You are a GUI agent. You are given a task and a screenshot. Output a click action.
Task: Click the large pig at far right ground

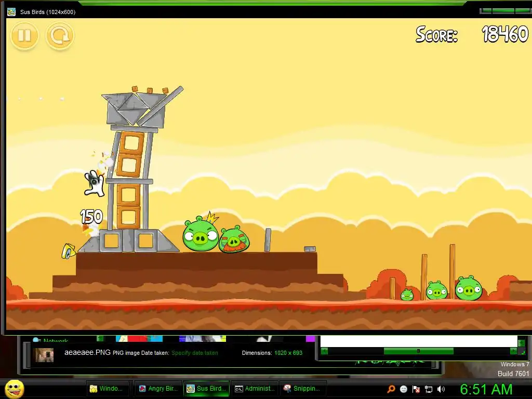tap(469, 289)
